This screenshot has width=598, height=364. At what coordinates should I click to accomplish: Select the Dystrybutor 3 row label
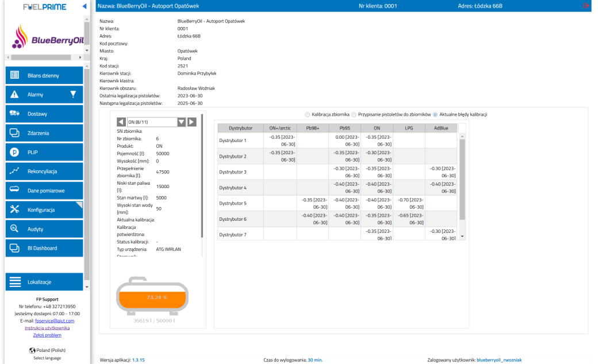click(x=233, y=172)
